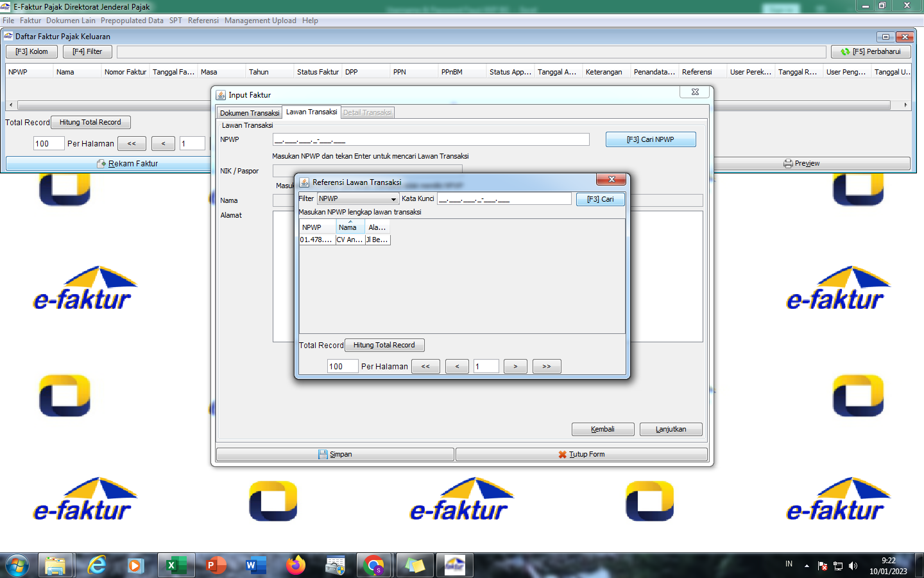Image resolution: width=924 pixels, height=578 pixels.
Task: Click the Preview button
Action: (802, 163)
